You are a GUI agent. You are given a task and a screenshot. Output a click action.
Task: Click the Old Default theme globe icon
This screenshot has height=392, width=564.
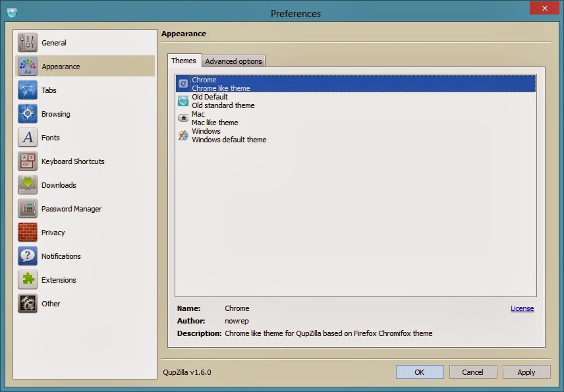pyautogui.click(x=183, y=101)
